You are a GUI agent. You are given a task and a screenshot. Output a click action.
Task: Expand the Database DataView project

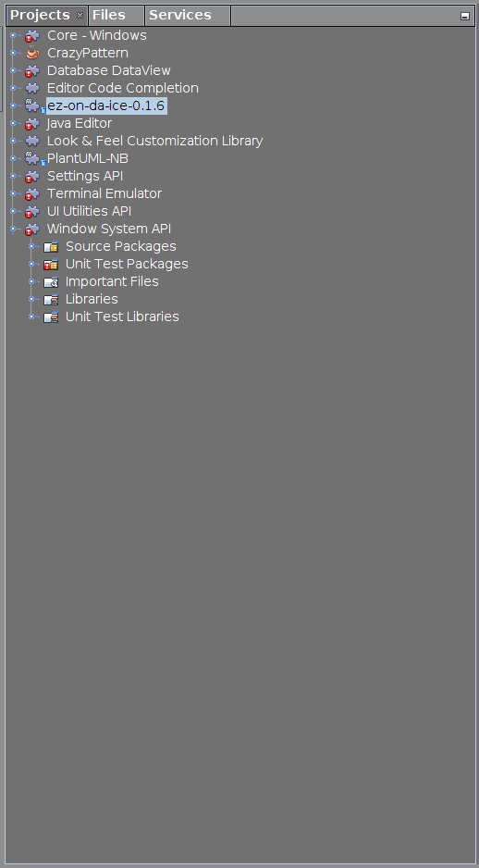13,71
